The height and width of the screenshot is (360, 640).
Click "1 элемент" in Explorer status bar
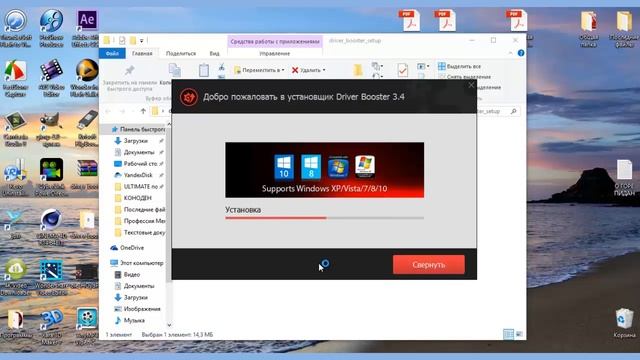119,335
